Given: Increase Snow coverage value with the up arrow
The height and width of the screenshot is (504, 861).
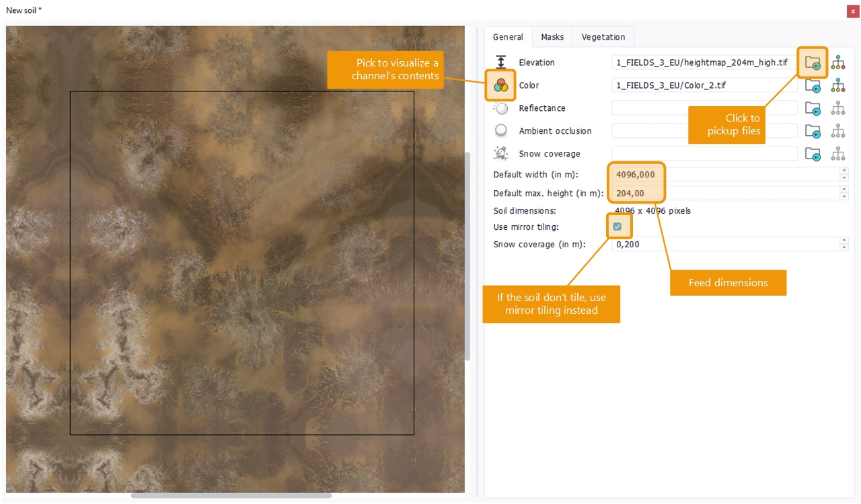Looking at the screenshot, I should coord(844,241).
